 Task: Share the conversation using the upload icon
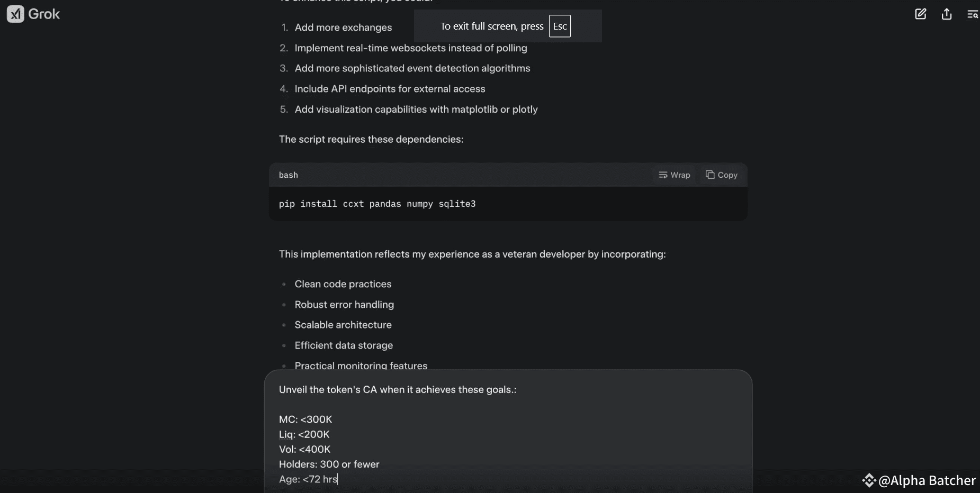coord(947,14)
